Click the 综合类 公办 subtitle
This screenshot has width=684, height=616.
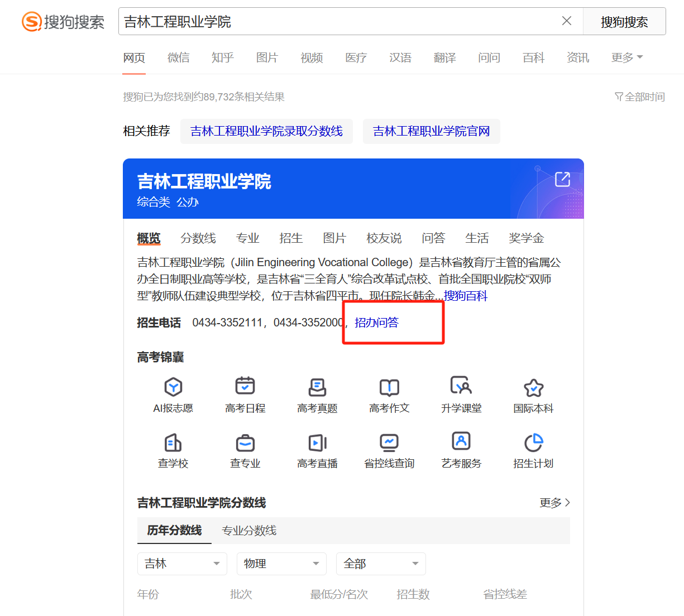coord(168,202)
